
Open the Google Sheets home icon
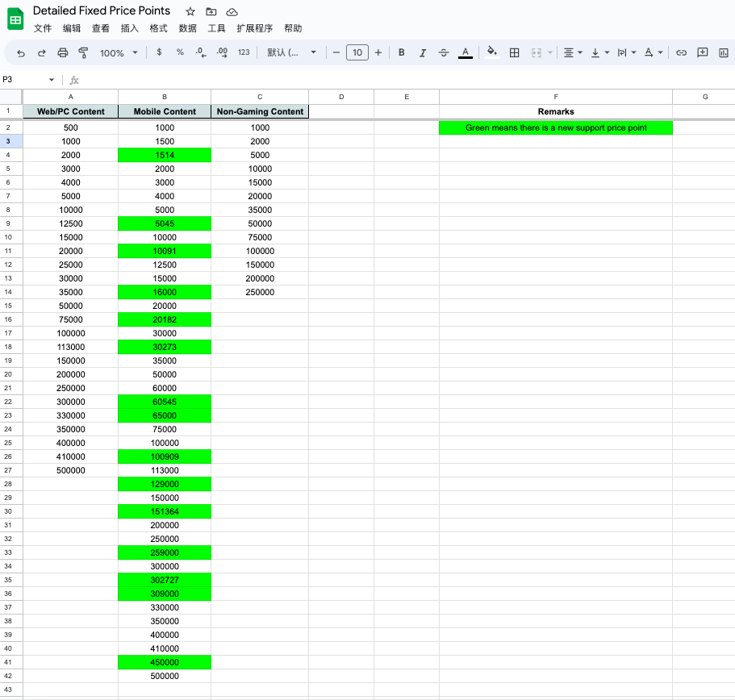15,19
